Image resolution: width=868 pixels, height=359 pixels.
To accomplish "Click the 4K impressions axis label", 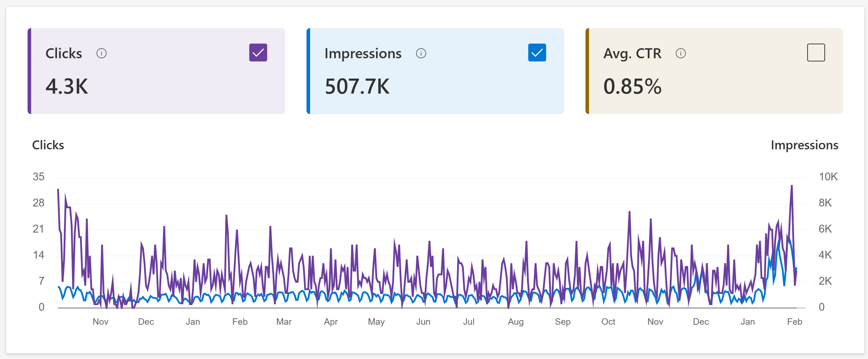I will pos(825,255).
